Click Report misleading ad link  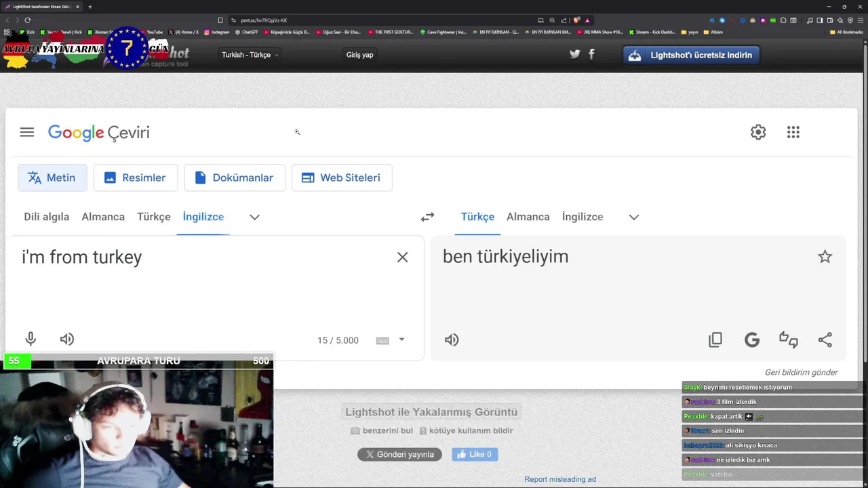[x=560, y=479]
